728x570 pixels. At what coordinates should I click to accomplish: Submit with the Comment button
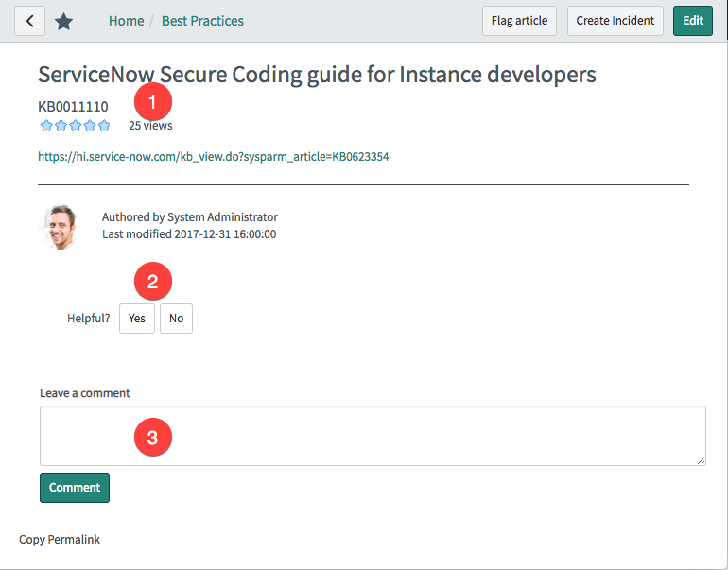75,488
